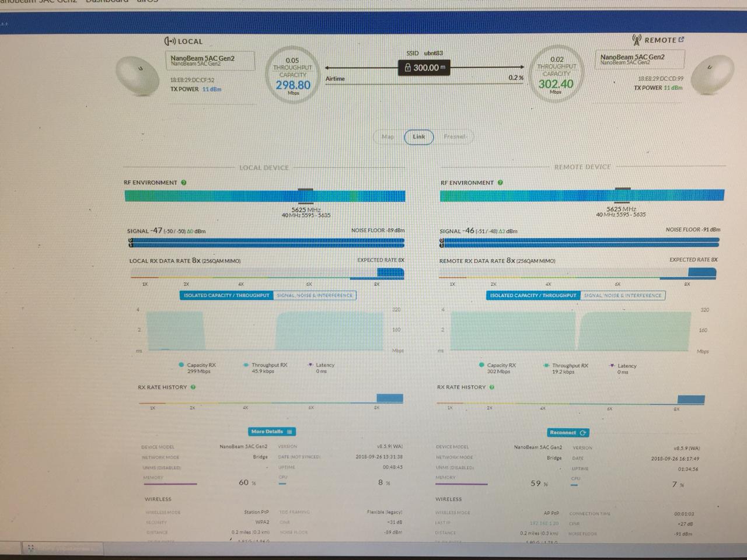This screenshot has height=560, width=747.
Task: Click remote RX rate history bar
Action: click(571, 400)
